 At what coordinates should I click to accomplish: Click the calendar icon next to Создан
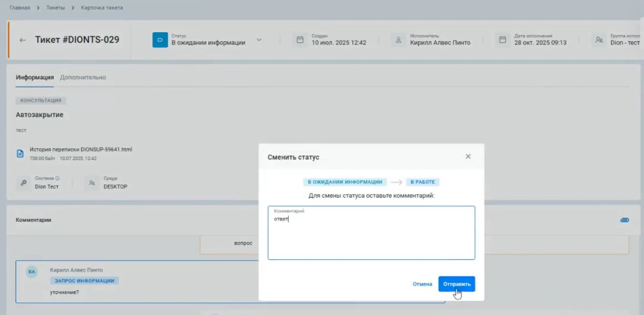[300, 40]
